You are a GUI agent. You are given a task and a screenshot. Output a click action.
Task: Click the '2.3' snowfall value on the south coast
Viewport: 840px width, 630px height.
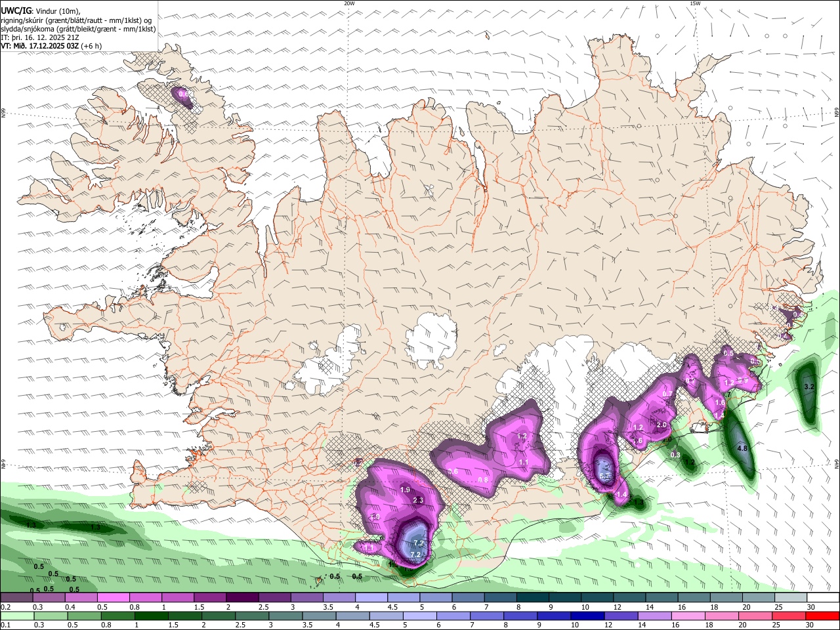click(x=418, y=501)
